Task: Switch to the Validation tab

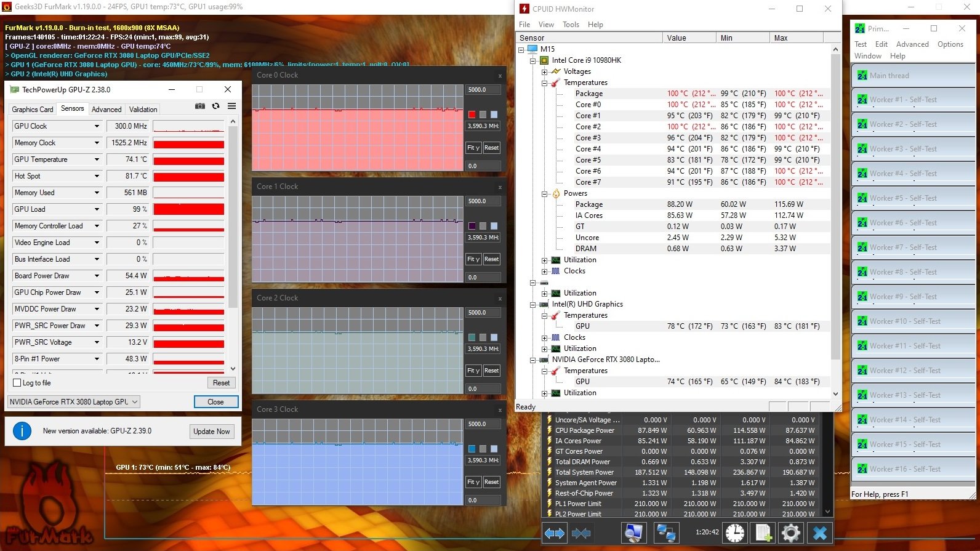Action: pyautogui.click(x=143, y=110)
